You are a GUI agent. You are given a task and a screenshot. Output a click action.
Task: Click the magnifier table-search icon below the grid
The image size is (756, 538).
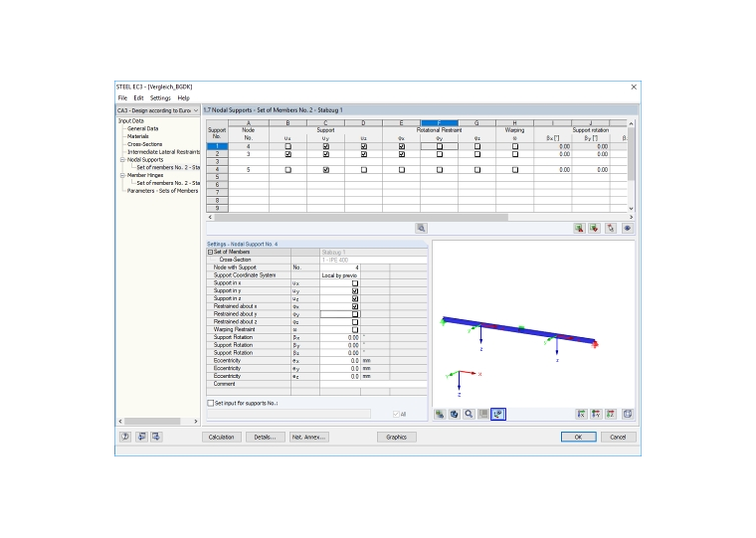[421, 228]
